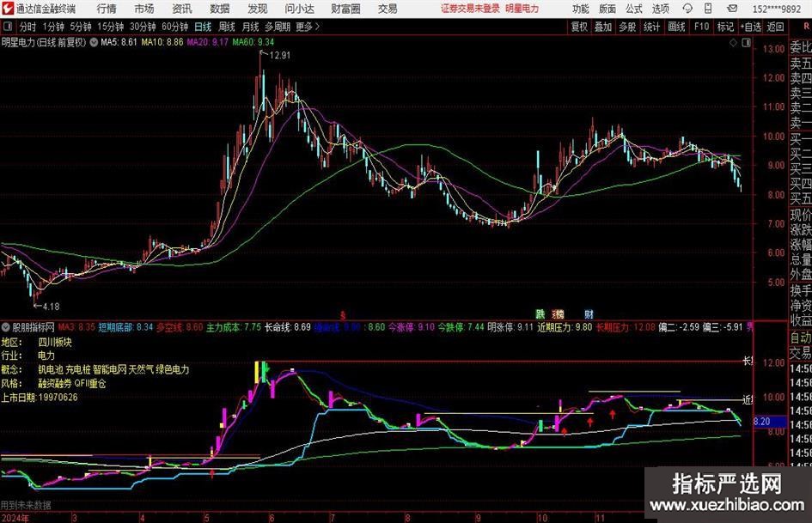Switch to 月线 monthly tab

(x=250, y=27)
